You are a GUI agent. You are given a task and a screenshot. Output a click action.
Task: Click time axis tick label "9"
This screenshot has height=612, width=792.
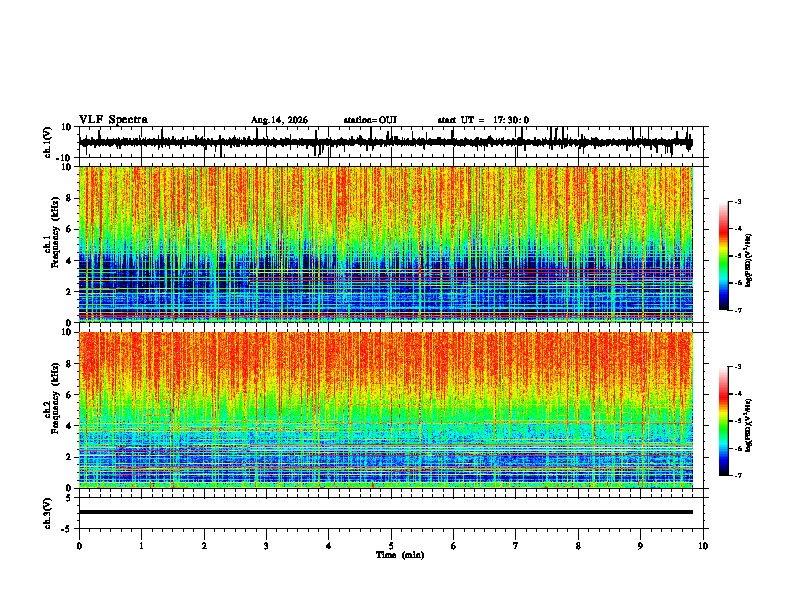click(640, 546)
